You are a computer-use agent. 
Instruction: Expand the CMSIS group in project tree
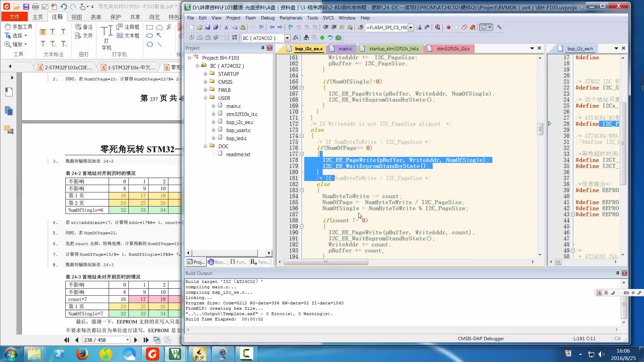[x=205, y=82]
